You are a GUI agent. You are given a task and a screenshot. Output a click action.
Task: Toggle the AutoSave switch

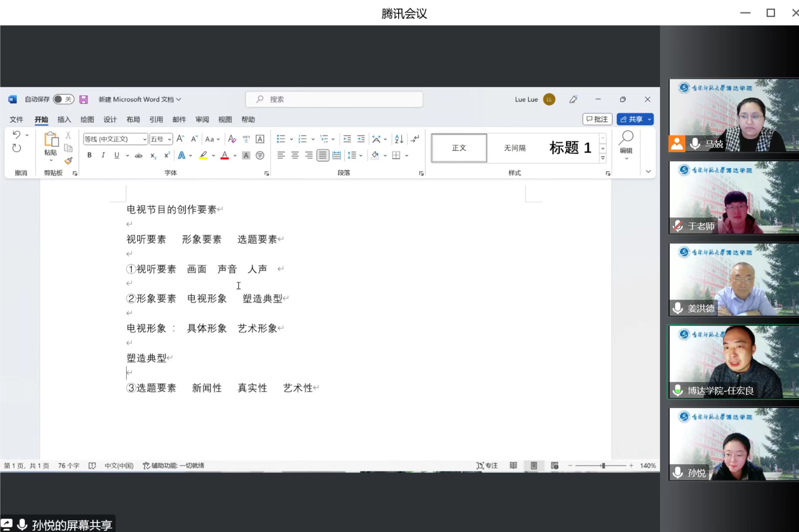pyautogui.click(x=63, y=99)
